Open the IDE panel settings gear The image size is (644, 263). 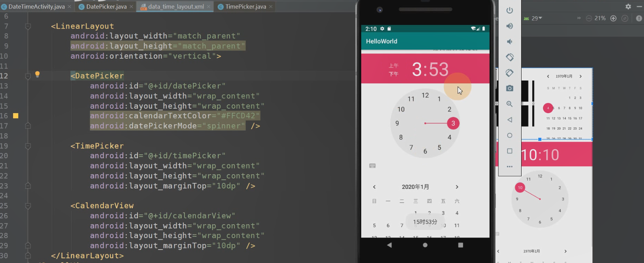tap(628, 7)
